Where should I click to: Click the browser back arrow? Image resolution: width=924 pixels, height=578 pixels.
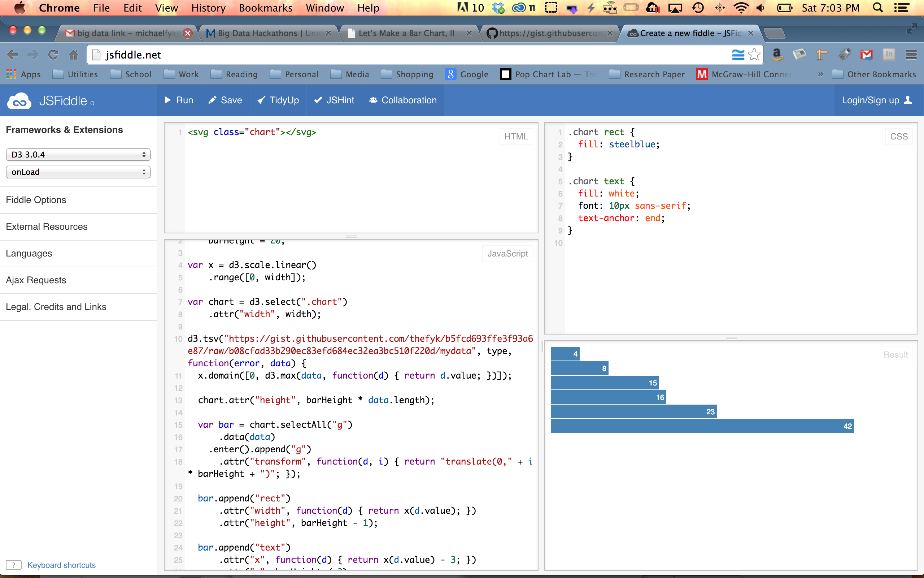(x=13, y=55)
